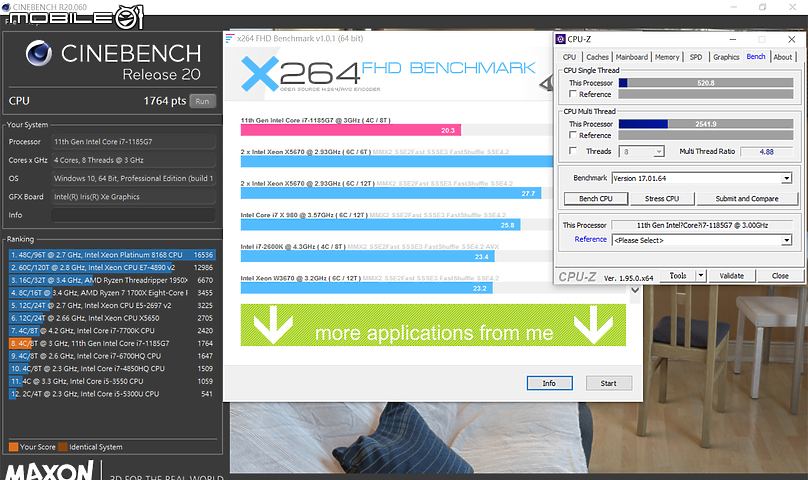Click CPU Single Thread score bar 520.8

point(706,82)
